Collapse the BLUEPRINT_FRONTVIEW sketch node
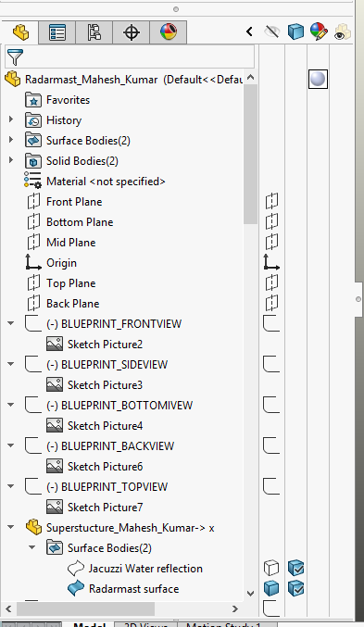 tap(11, 323)
